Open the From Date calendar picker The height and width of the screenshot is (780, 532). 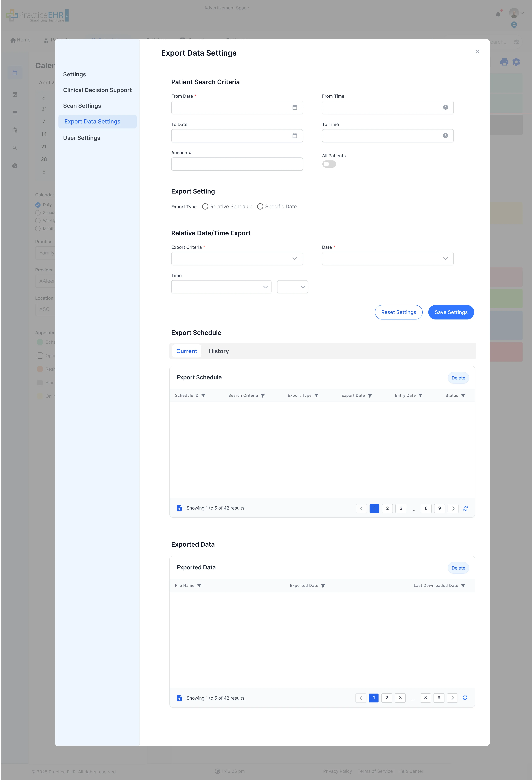point(294,107)
